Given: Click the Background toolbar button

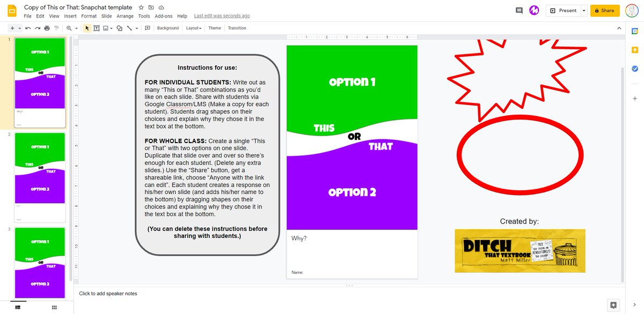Looking at the screenshot, I should click(x=168, y=28).
